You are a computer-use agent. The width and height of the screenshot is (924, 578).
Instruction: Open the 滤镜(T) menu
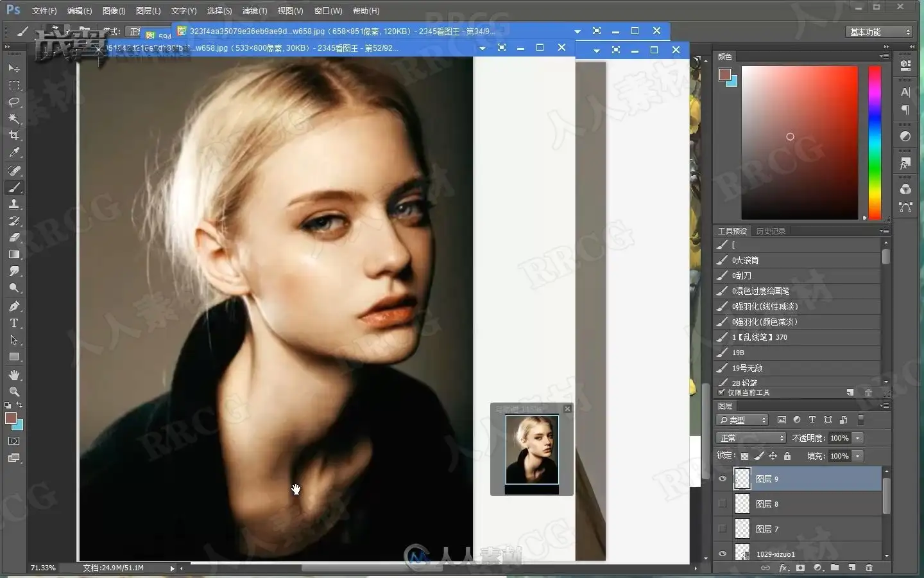pyautogui.click(x=255, y=11)
